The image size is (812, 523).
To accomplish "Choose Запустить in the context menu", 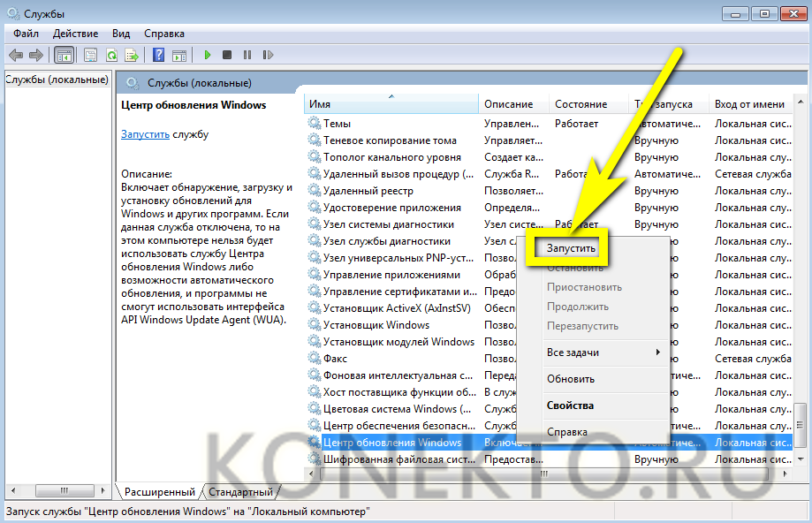I will coord(571,248).
